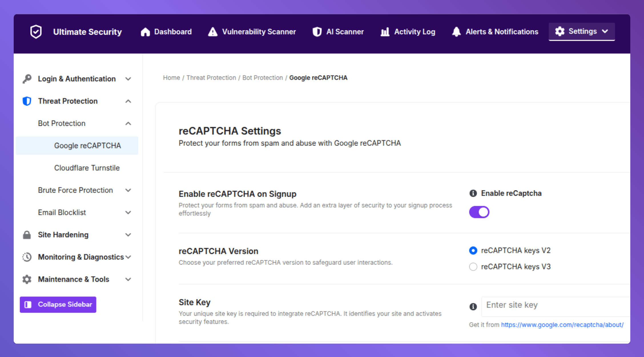Toggle Enable reCAPTCHA on Signup switch
The height and width of the screenshot is (357, 644).
click(x=479, y=212)
